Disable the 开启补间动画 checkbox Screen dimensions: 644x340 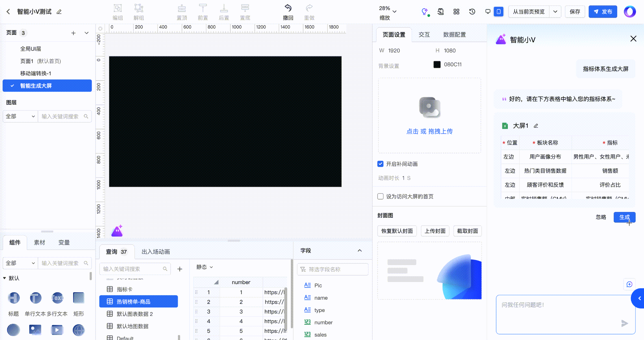[x=380, y=164]
